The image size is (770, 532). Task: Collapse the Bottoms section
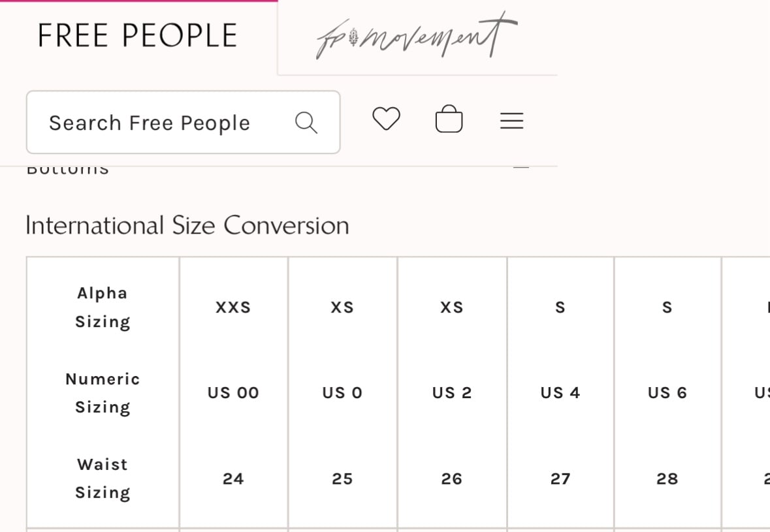(x=521, y=167)
